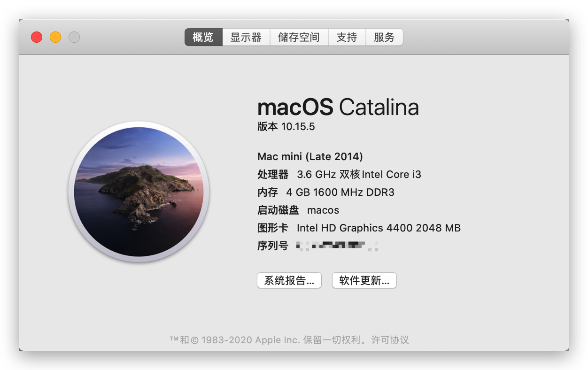
Task: Open the 储存空间 tab
Action: [299, 37]
